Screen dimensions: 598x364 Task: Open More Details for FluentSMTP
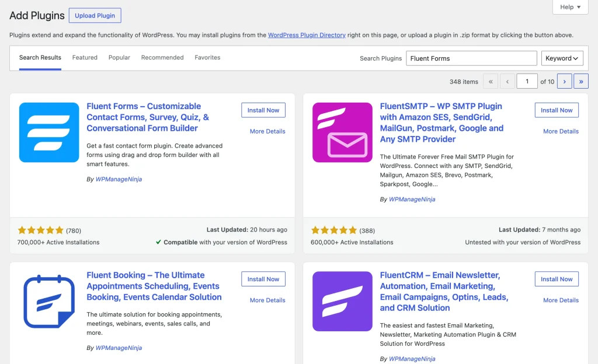point(561,131)
